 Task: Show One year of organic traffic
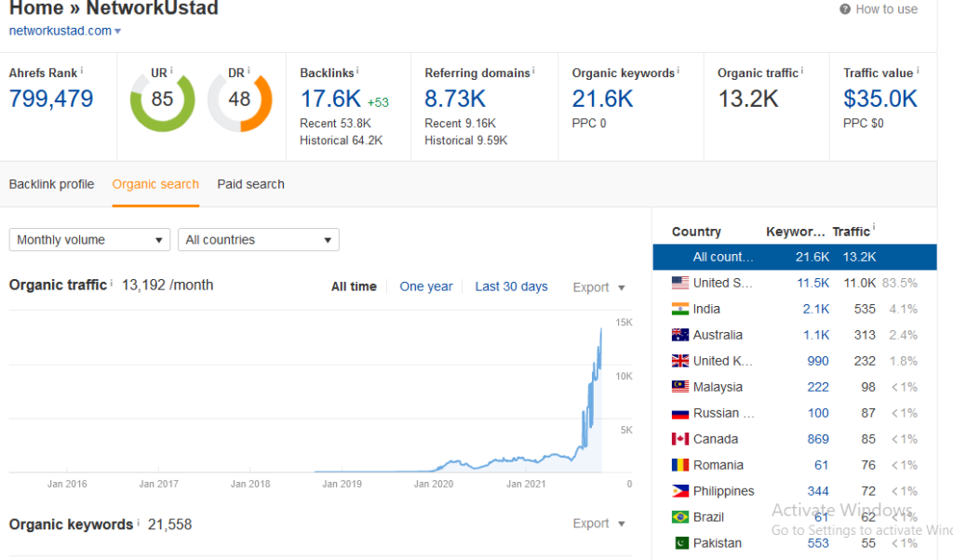point(426,287)
